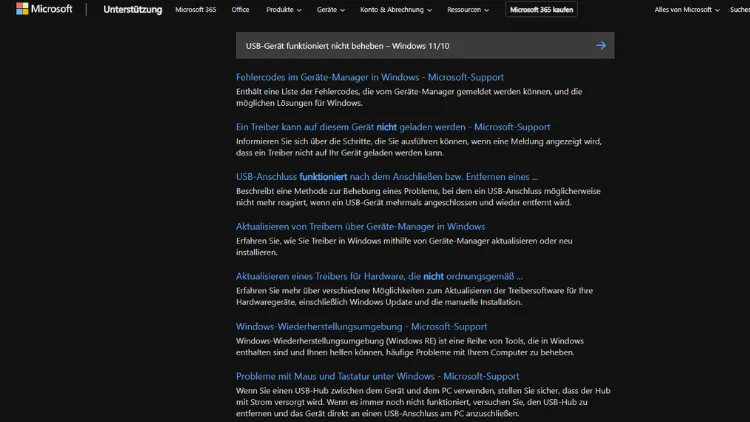Viewport: 750px width, 422px height.
Task: Open Aktualisieren eines Treibers für Hardware result
Action: 379,276
